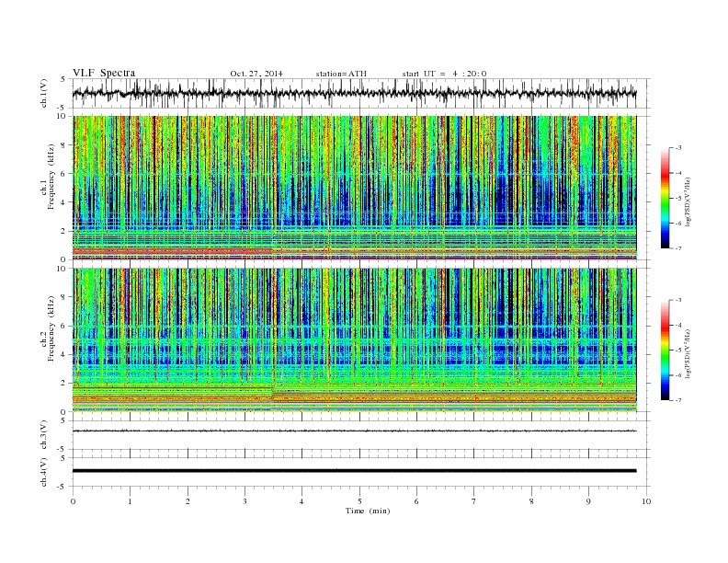Click the "-7" tick on the lower colorbar
The image size is (728, 563).
(678, 400)
